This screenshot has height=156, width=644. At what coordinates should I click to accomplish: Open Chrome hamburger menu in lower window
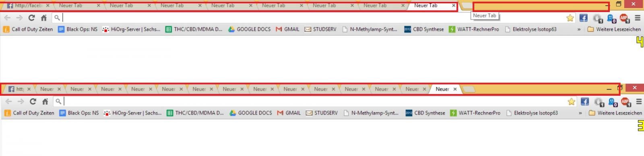[639, 101]
